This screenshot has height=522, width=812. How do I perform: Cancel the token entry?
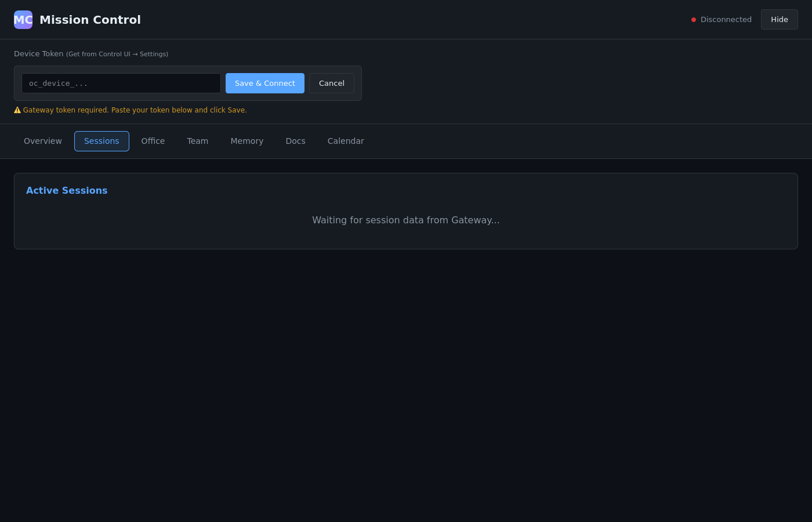tap(331, 84)
